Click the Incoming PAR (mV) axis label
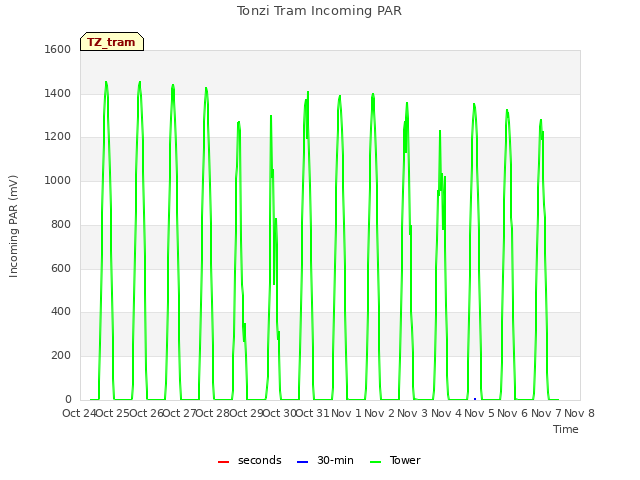Image resolution: width=640 pixels, height=480 pixels. 13,227
